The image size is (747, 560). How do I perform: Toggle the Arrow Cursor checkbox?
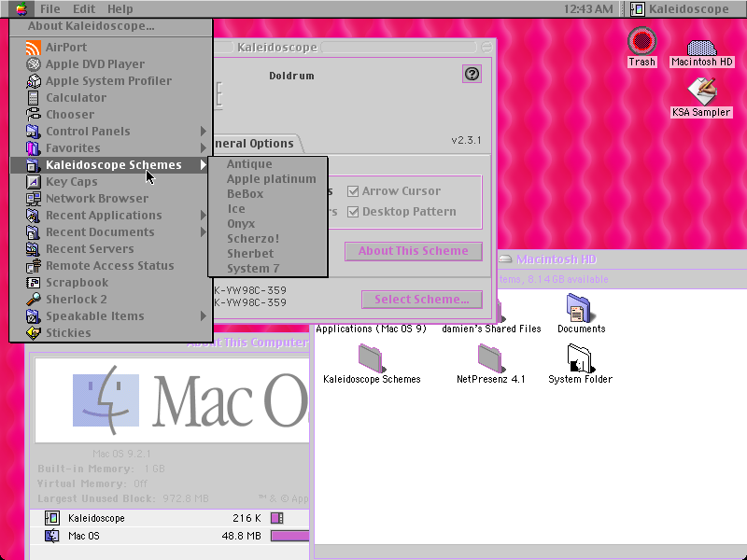(353, 191)
